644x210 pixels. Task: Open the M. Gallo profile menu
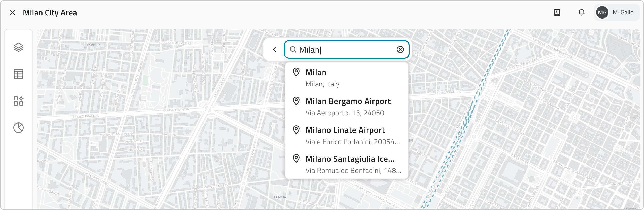point(623,12)
